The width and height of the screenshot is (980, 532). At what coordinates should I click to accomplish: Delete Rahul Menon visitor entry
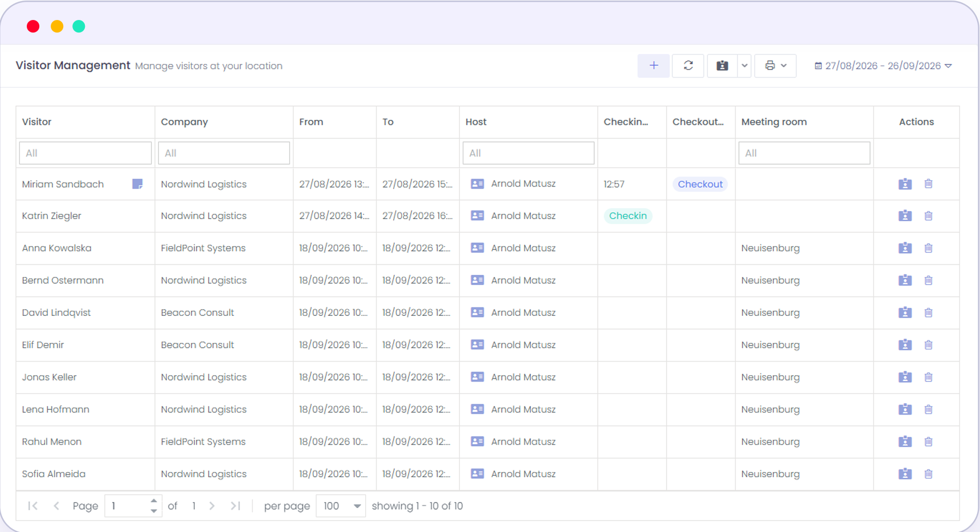(x=928, y=441)
